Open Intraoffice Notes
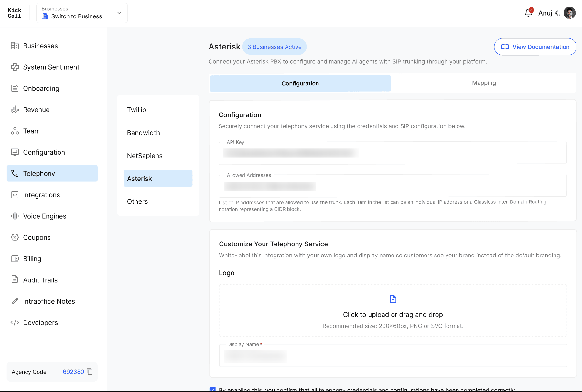The height and width of the screenshot is (392, 582). 52,301
